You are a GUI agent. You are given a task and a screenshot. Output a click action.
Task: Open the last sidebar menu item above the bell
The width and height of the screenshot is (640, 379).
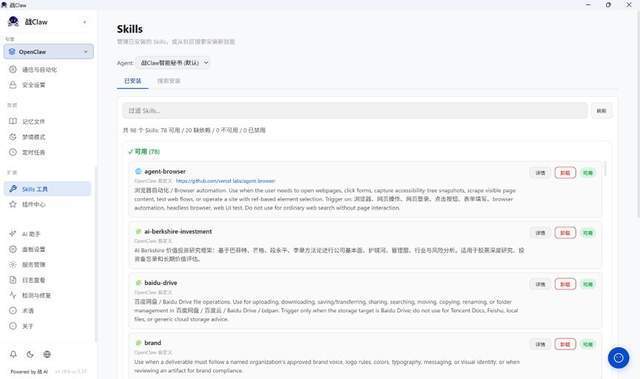(x=47, y=326)
